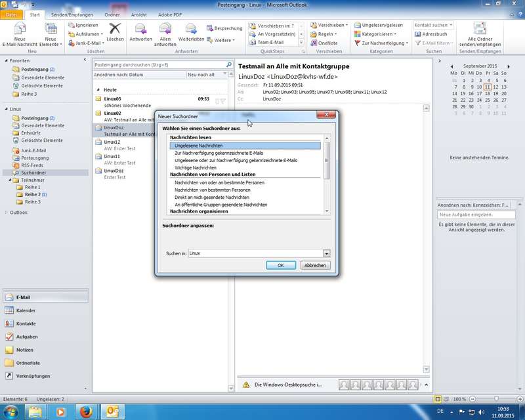Toggle the follow-up flag on Linux03 message
Viewport: 525px width, 420px height.
222,101
